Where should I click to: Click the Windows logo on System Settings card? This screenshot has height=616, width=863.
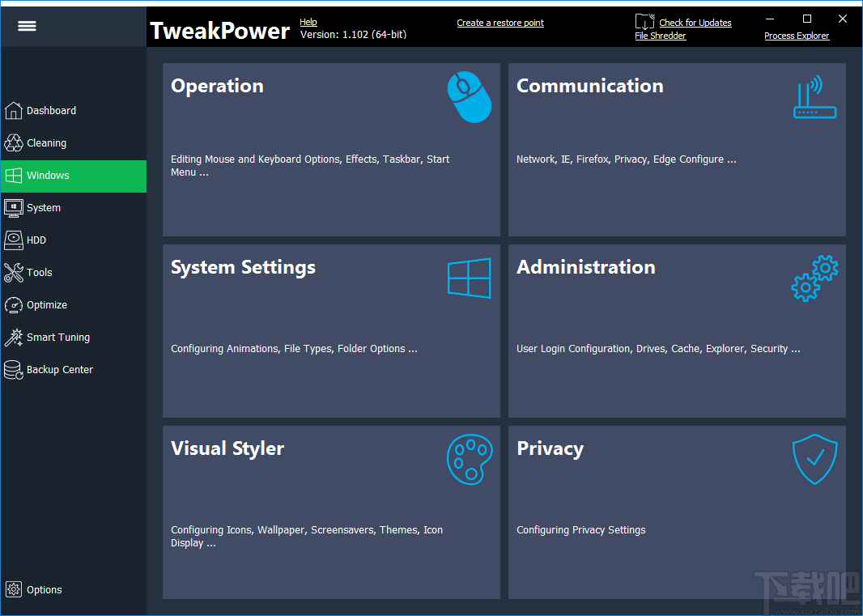tap(470, 278)
